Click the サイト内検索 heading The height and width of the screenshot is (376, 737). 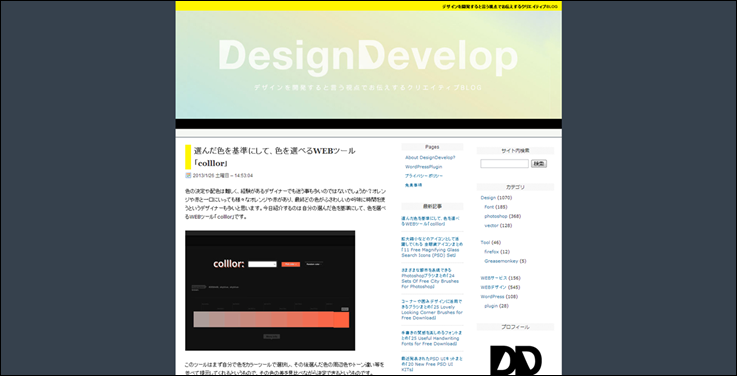point(515,151)
